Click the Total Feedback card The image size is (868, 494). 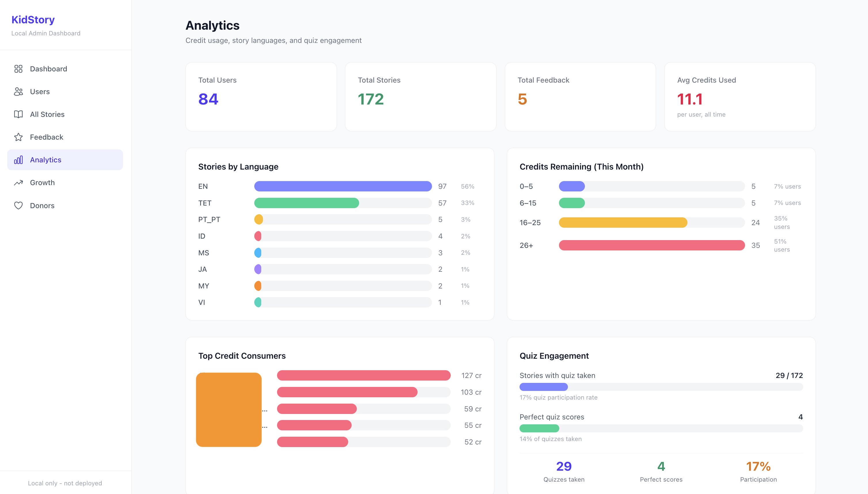coord(580,97)
